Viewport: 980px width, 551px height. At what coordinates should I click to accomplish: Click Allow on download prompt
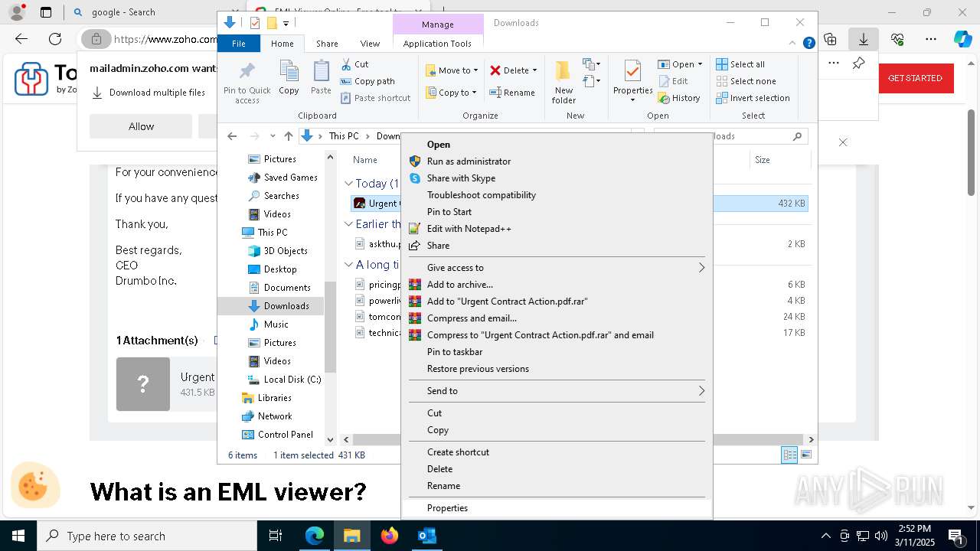[x=141, y=126]
